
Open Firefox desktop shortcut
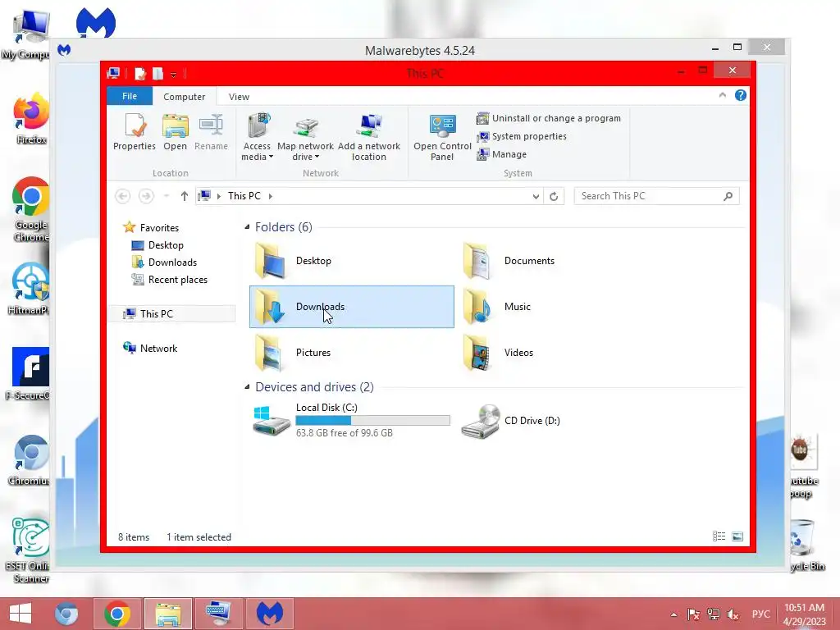pos(31,119)
